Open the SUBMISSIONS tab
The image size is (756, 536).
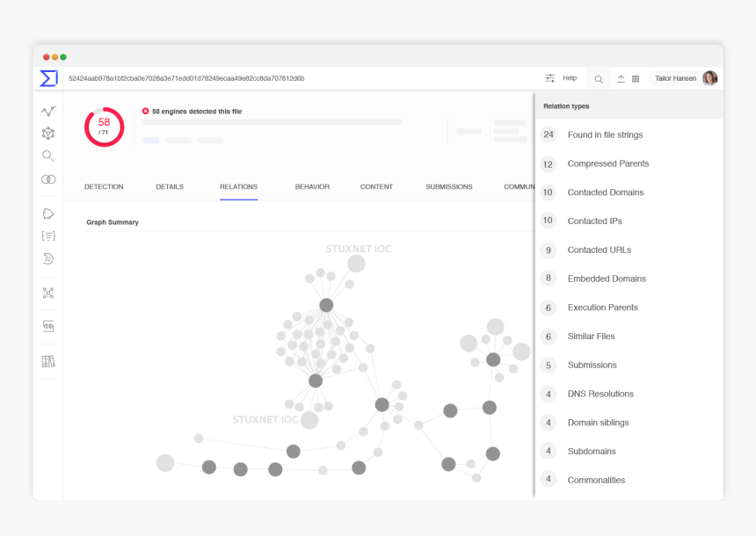pos(448,187)
